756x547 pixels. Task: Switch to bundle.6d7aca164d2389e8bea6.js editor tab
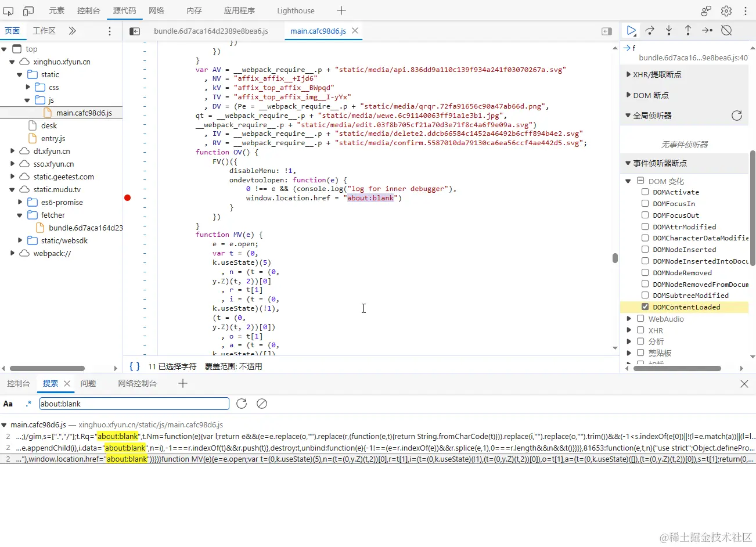[x=211, y=31]
